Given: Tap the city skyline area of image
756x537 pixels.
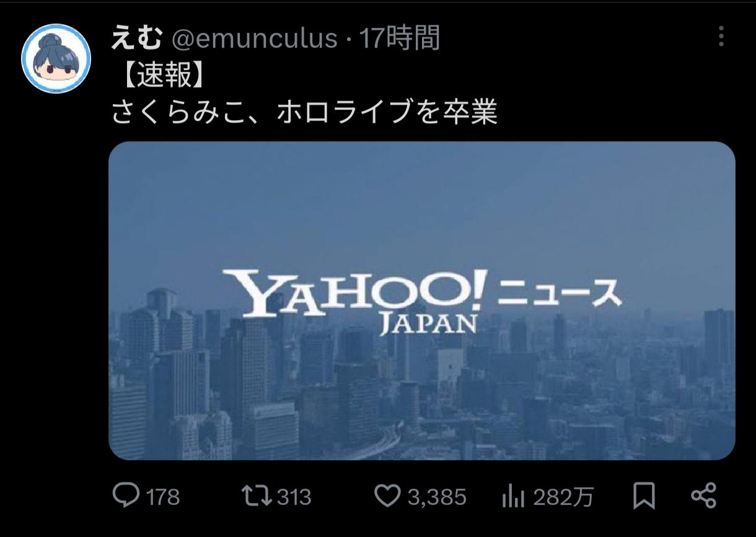Looking at the screenshot, I should click(x=421, y=396).
